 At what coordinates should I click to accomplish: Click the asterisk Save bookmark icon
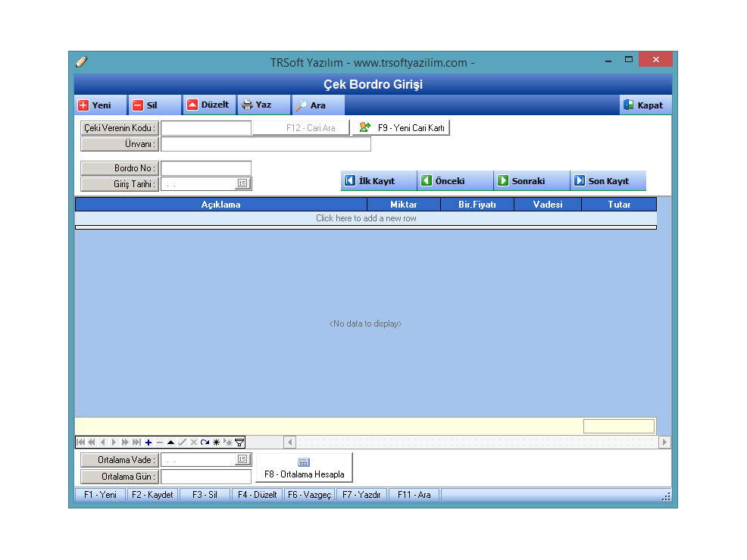(216, 443)
